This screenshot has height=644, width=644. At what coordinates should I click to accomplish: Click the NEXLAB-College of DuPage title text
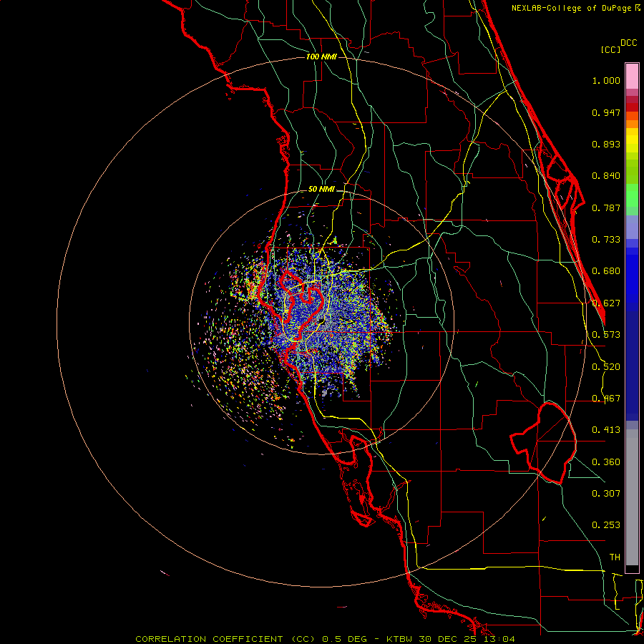575,8
